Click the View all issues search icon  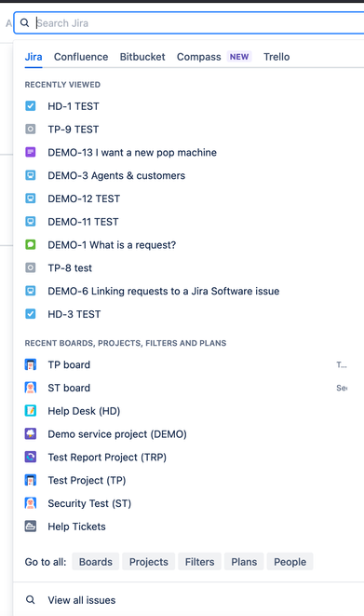coord(30,600)
